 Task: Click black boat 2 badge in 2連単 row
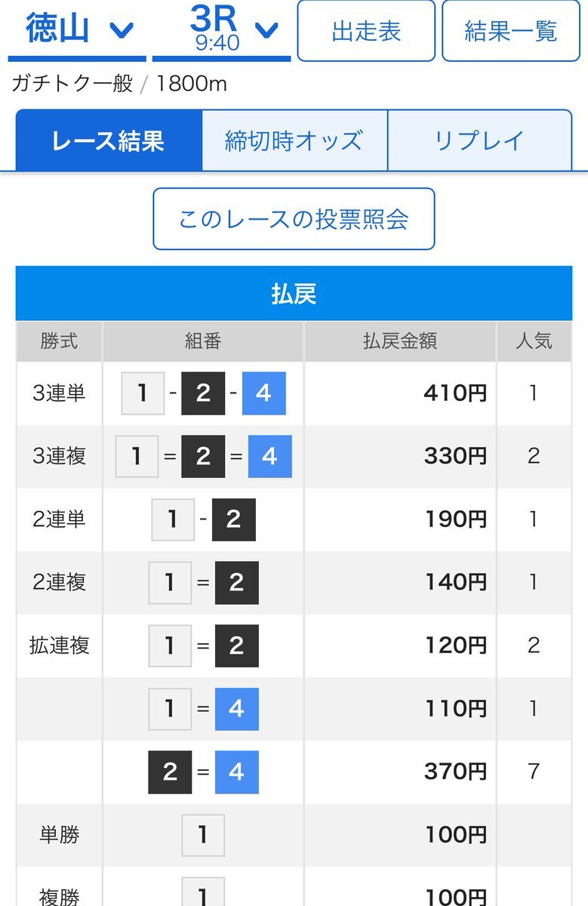tap(233, 519)
